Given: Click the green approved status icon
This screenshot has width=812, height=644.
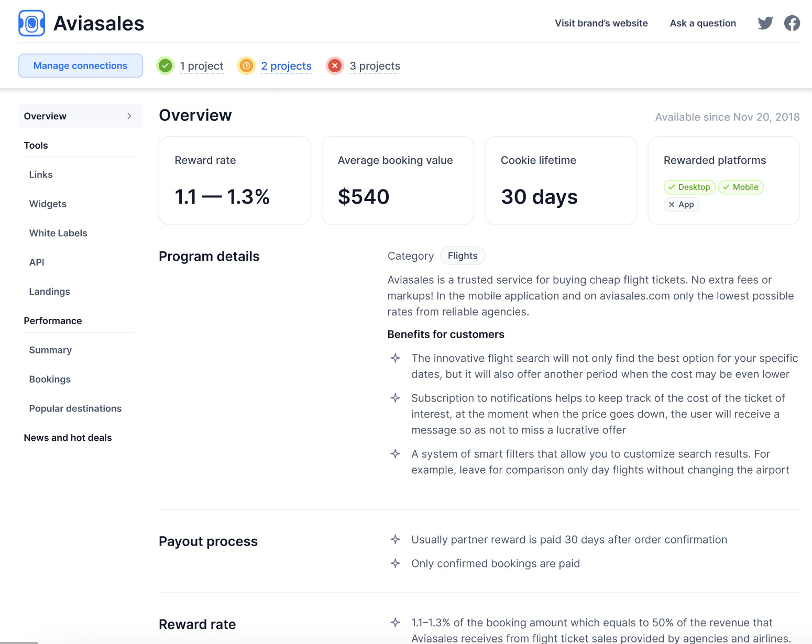Looking at the screenshot, I should click(x=166, y=66).
